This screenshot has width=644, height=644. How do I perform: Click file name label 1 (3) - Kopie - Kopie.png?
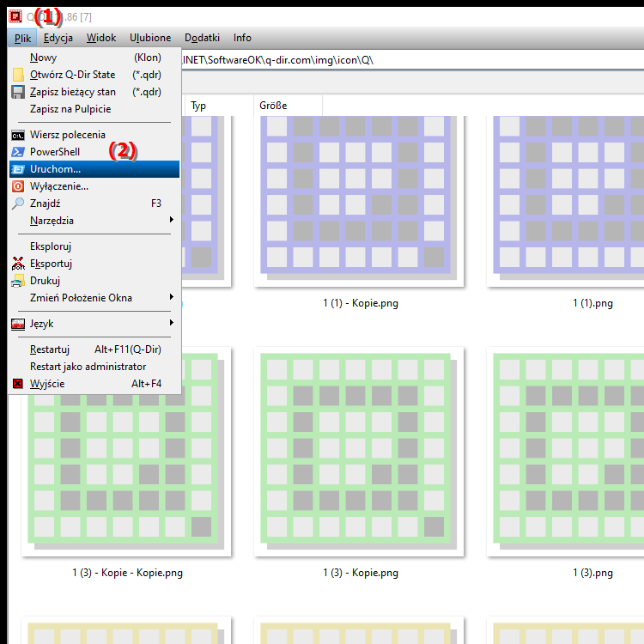click(x=128, y=573)
